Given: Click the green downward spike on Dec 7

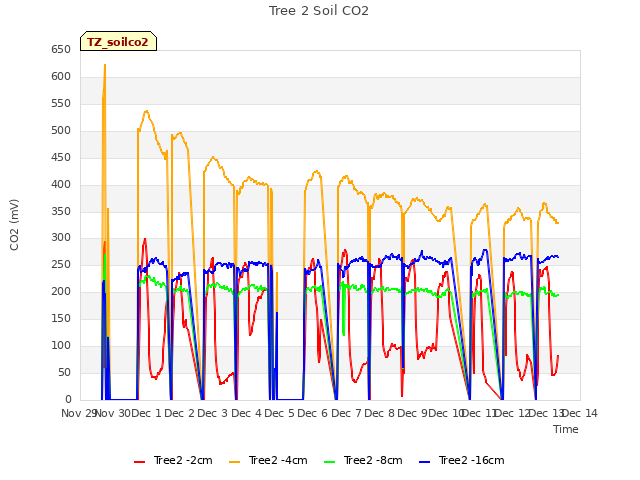Looking at the screenshot, I should 344,333.
